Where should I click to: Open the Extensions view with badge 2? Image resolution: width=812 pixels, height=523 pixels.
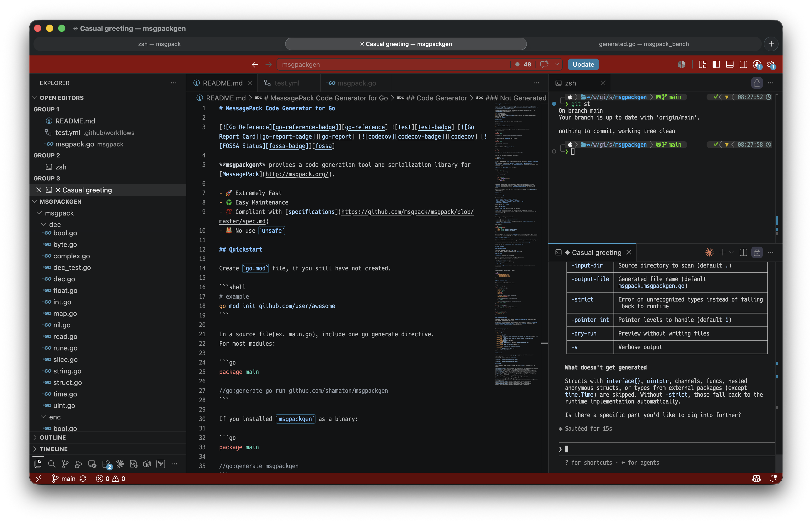pos(106,464)
